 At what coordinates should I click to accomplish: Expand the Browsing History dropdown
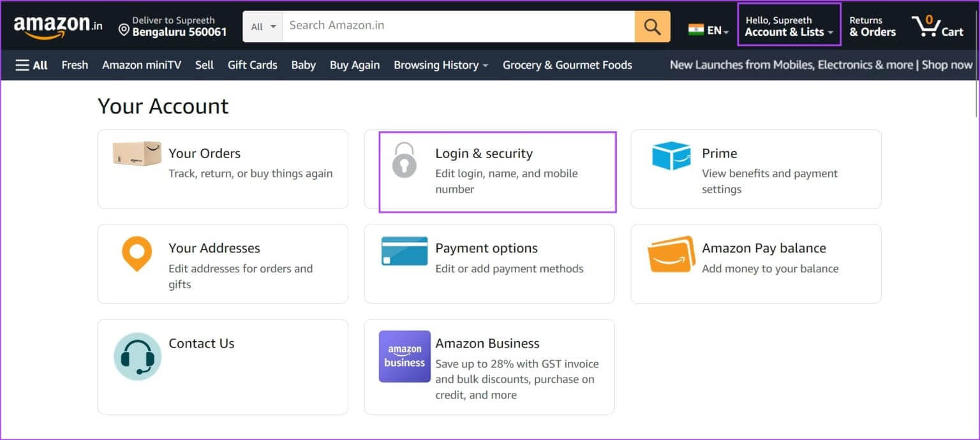pos(441,65)
